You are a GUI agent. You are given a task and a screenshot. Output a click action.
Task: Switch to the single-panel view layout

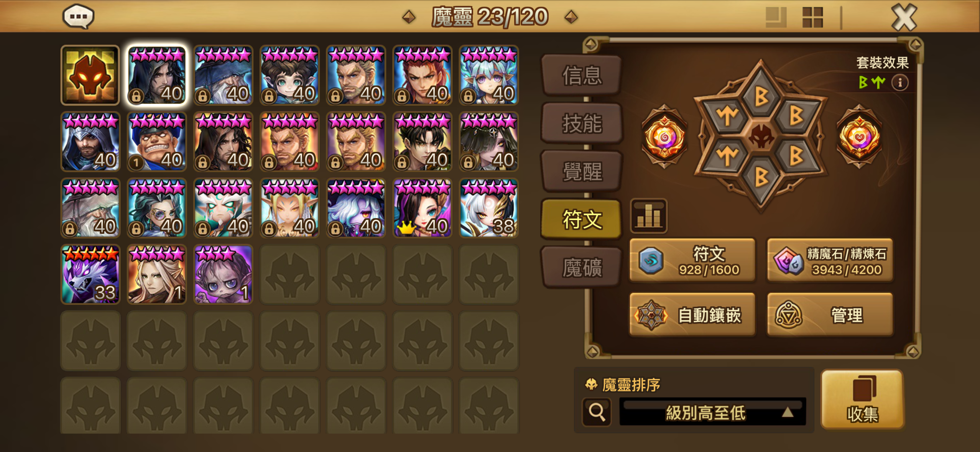(776, 17)
